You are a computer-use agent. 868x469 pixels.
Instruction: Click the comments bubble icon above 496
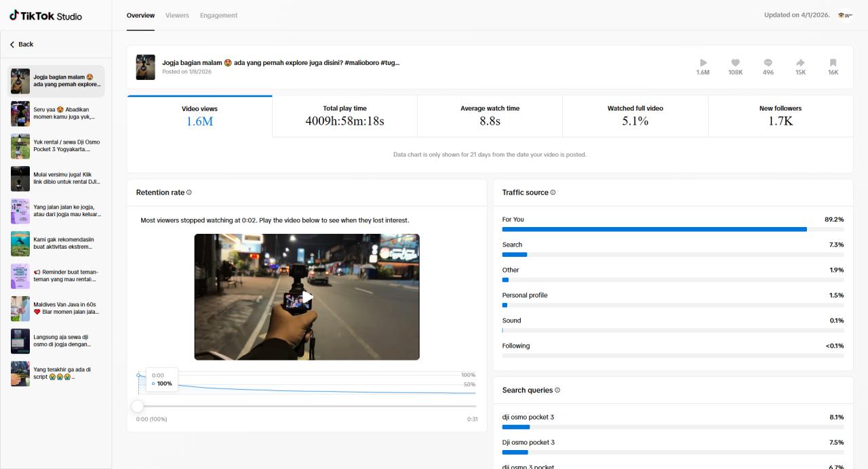pos(768,62)
